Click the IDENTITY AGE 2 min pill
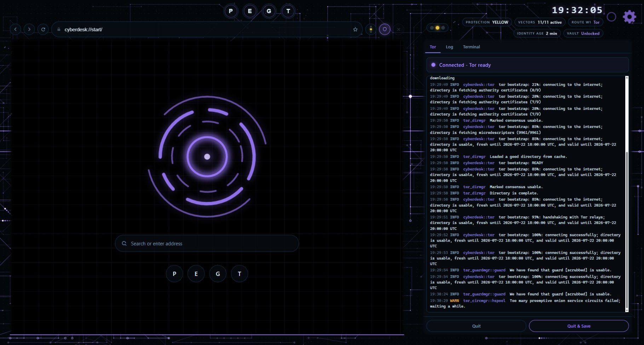 click(x=537, y=33)
